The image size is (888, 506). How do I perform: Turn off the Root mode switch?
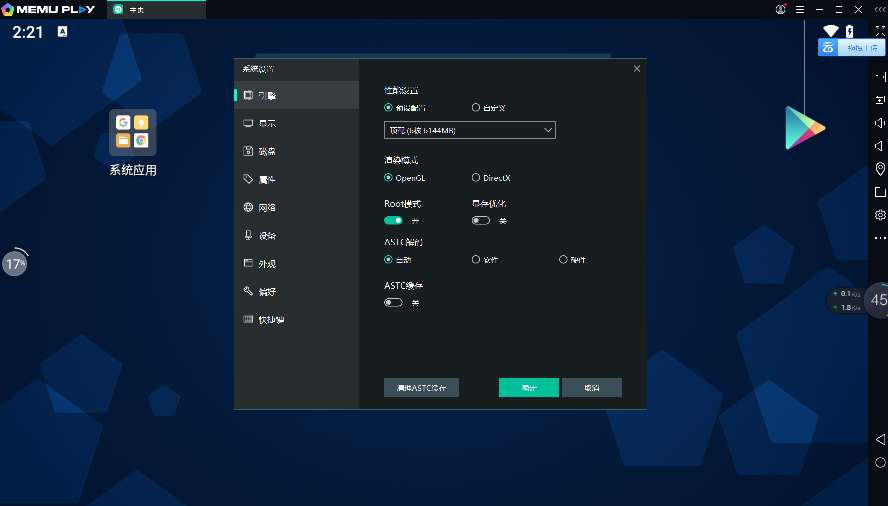pos(393,220)
